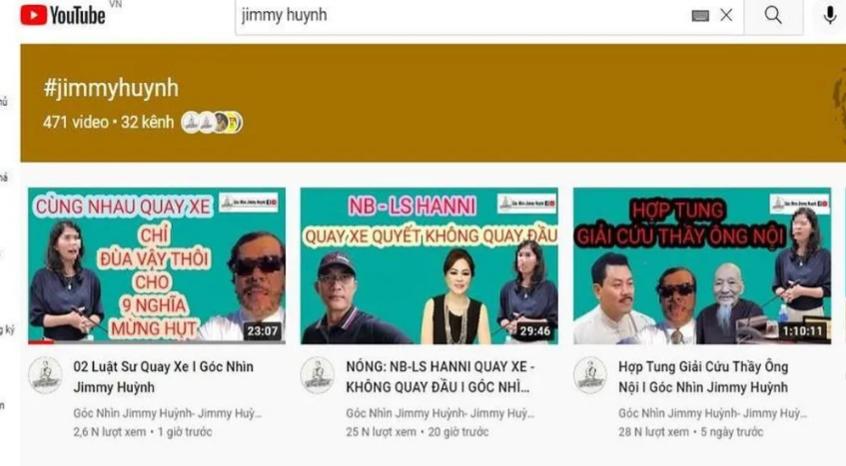
Task: Click channel avatar beside NÓNG: NB-LS HANNI video
Action: (x=317, y=375)
